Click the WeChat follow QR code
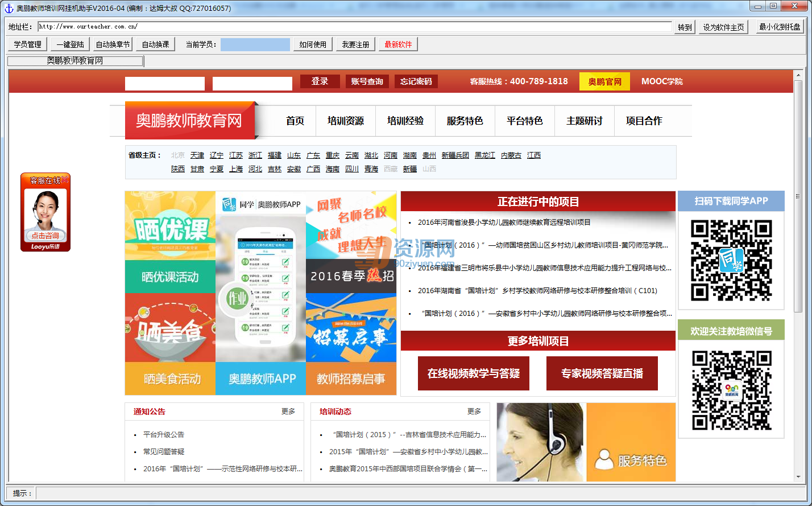 731,390
